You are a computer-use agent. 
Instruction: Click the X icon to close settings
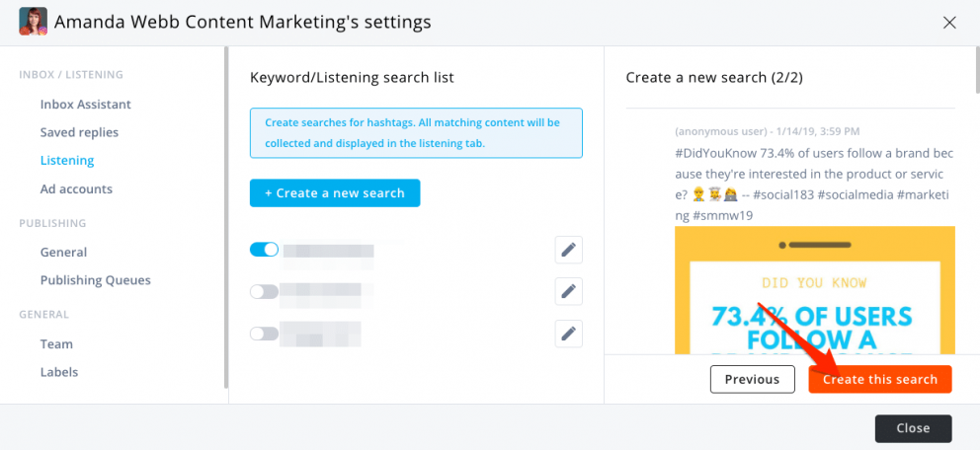click(x=949, y=22)
